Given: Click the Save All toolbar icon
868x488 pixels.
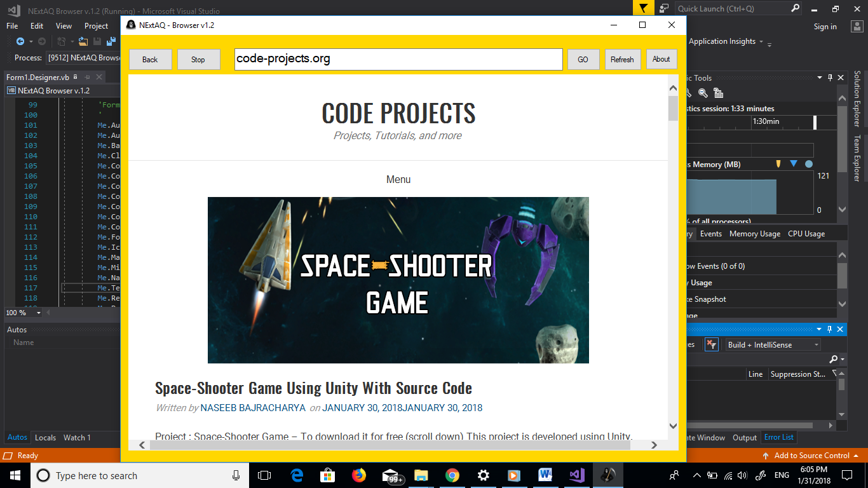Looking at the screenshot, I should tap(111, 41).
